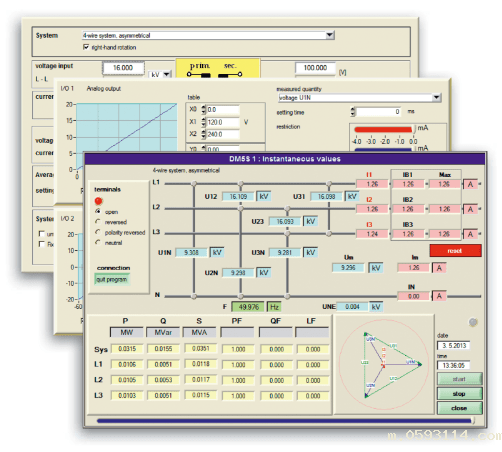Screen dimensions: 502x452
Task: Click the voltage input 16.000 field
Action: click(x=123, y=68)
